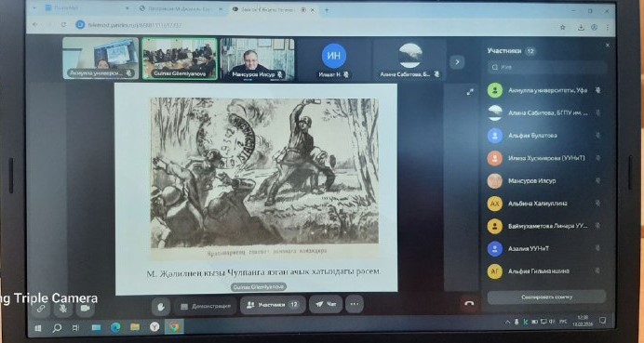Click the Демонстрация screen share button
Screen dimensions: 644x343
(x=206, y=306)
